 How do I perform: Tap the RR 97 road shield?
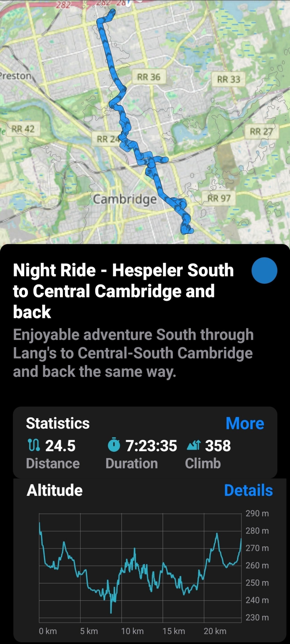click(219, 199)
